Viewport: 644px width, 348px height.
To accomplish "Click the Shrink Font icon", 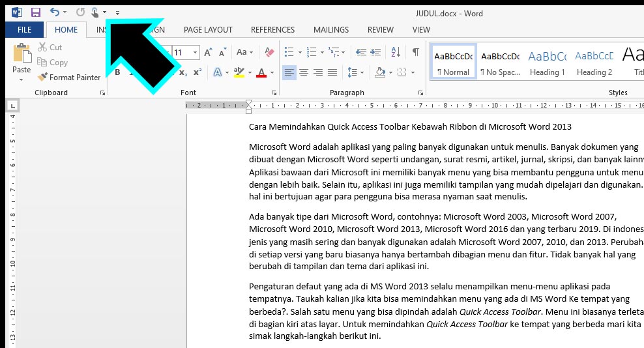I will (222, 52).
